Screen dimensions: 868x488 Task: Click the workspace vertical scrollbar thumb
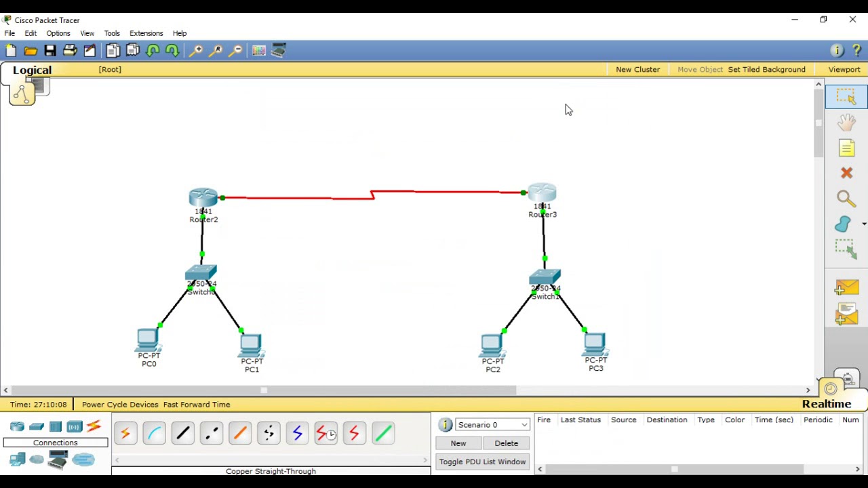coord(818,122)
